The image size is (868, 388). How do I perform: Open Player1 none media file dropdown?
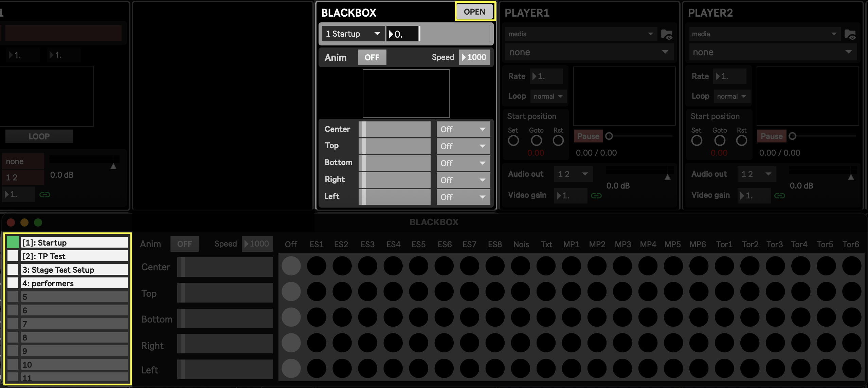click(589, 52)
